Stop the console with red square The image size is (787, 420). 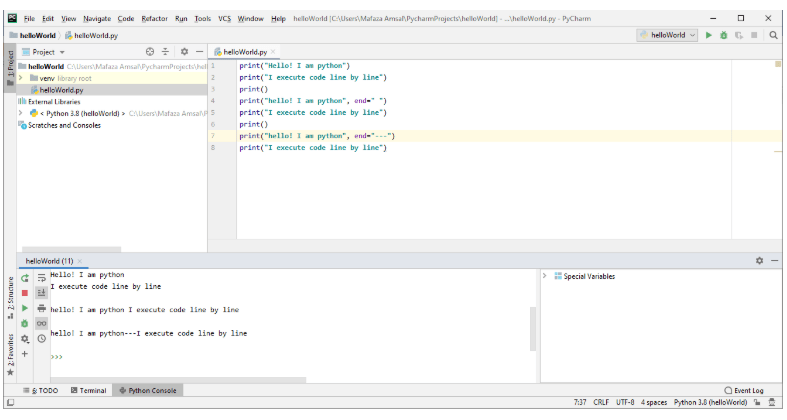pos(25,293)
